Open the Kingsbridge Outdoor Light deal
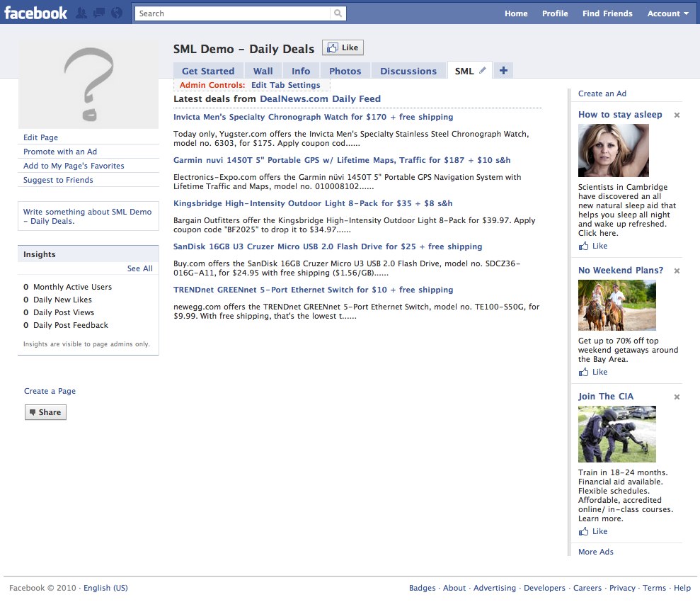700x602 pixels. [313, 203]
